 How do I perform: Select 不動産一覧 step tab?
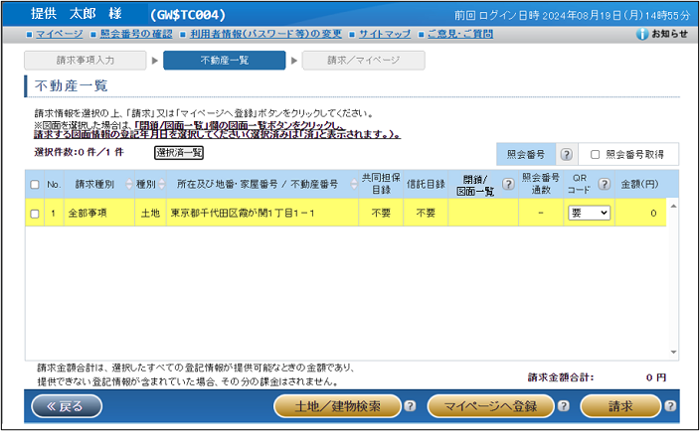pyautogui.click(x=224, y=60)
